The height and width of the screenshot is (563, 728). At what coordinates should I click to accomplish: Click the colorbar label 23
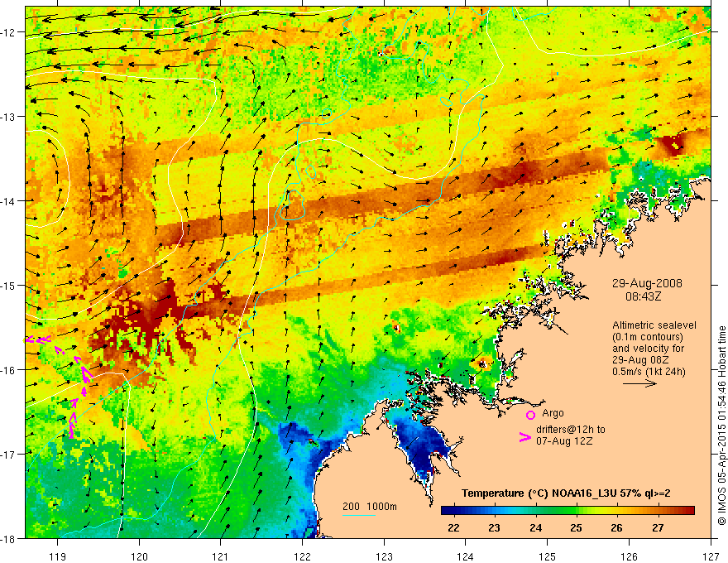(x=495, y=527)
